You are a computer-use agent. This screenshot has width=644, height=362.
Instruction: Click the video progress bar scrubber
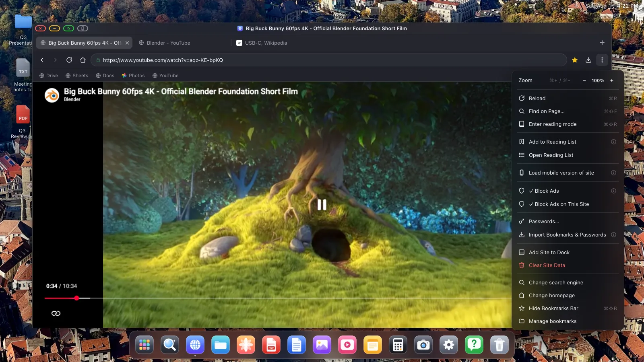tap(76, 298)
